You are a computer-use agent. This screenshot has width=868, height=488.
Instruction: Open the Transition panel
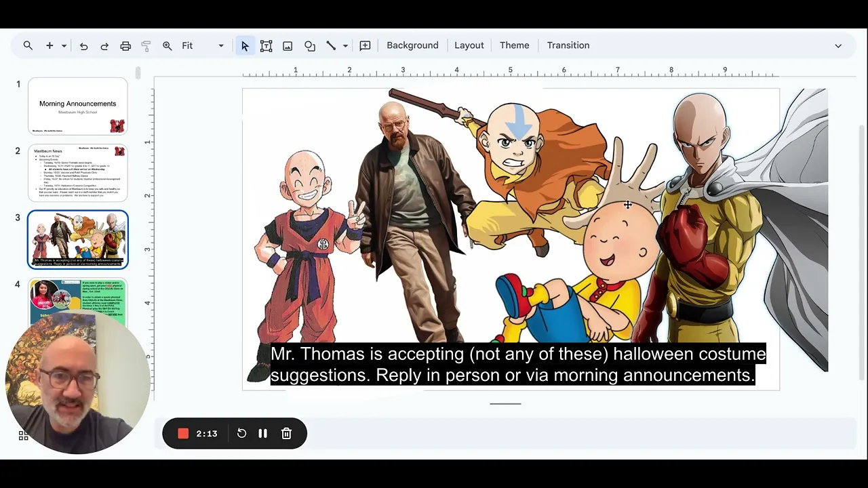click(568, 45)
